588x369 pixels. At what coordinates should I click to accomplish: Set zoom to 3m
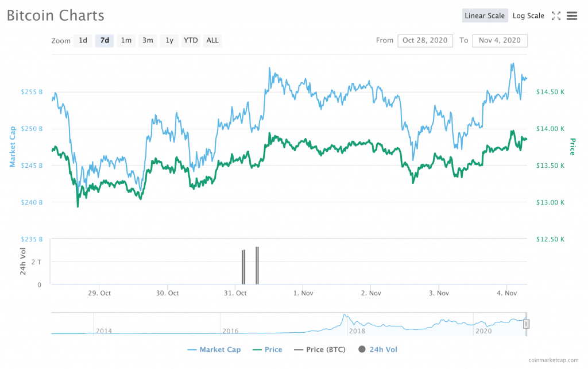148,40
